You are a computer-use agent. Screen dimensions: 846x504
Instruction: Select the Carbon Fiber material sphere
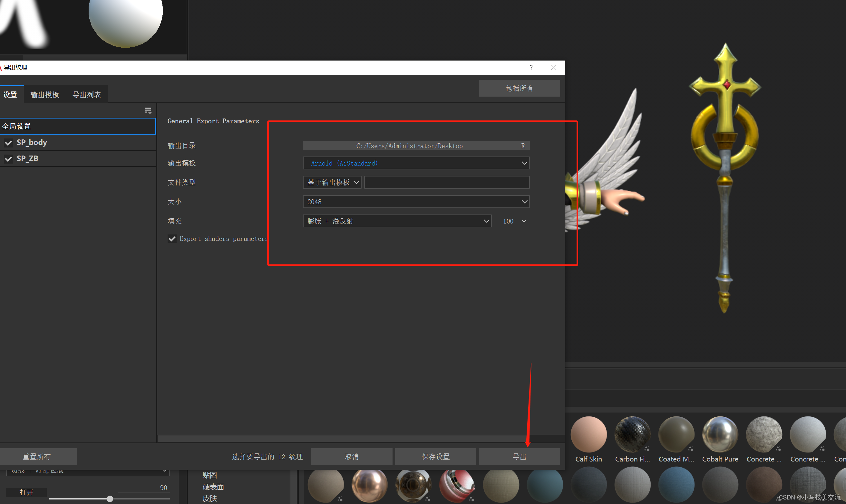pyautogui.click(x=632, y=434)
